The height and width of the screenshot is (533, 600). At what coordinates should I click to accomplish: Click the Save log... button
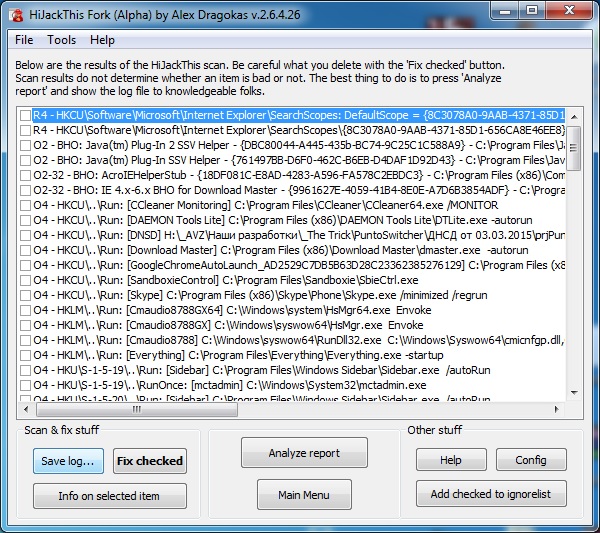68,461
